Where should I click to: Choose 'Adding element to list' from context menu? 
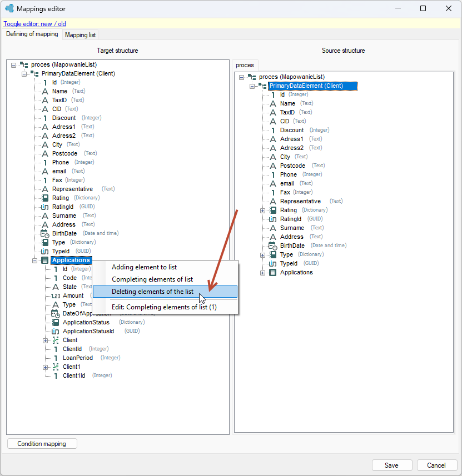pyautogui.click(x=165, y=267)
